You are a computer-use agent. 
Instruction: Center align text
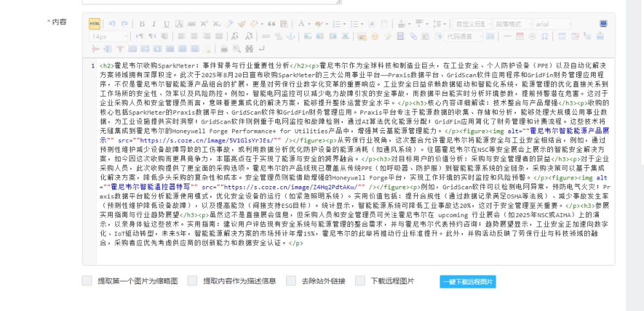tap(194, 37)
